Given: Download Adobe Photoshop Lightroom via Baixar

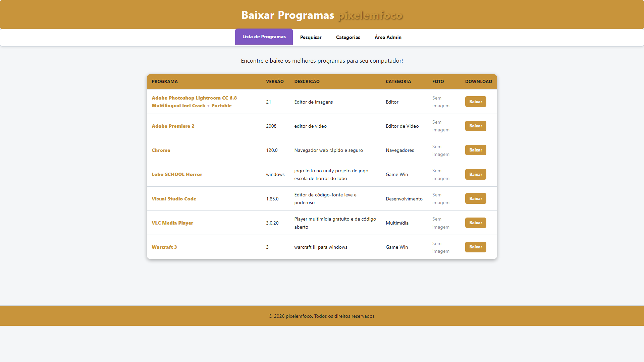Looking at the screenshot, I should (475, 102).
